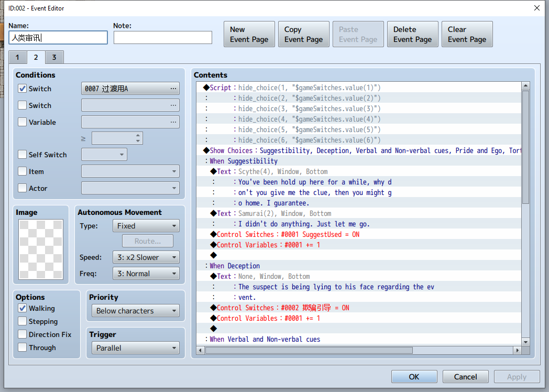Viewport: 549px width, 392px height.
Task: Open the Freq dropdown
Action: (x=146, y=274)
